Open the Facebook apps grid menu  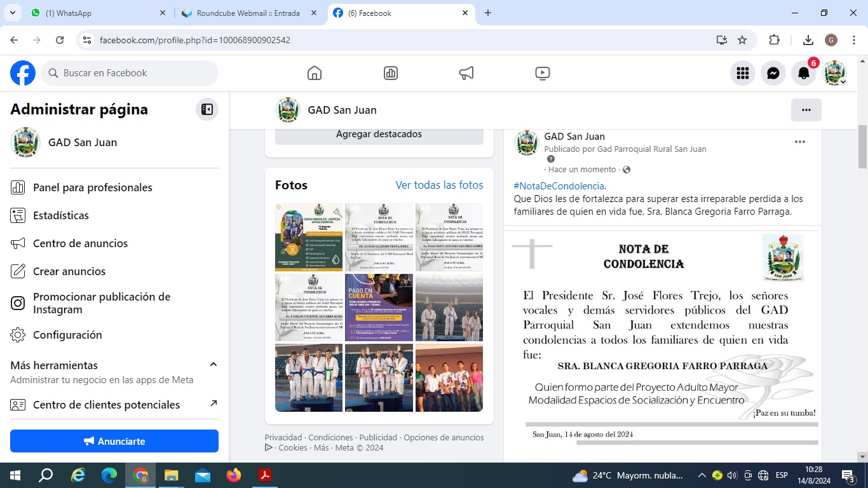(x=743, y=74)
